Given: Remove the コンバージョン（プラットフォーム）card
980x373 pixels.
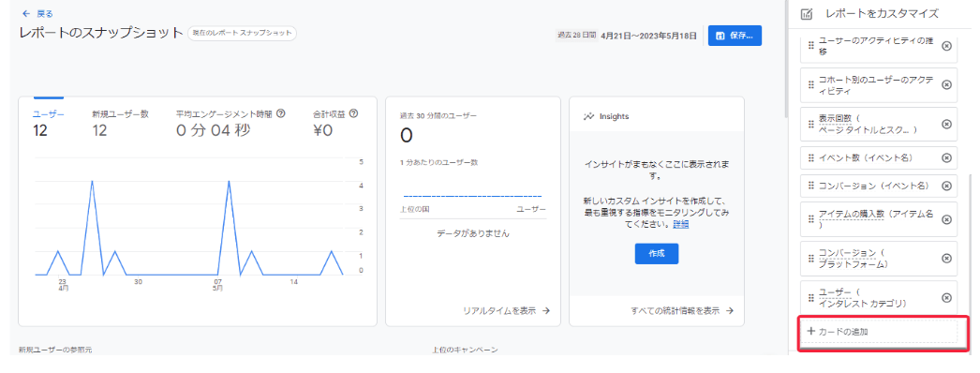Looking at the screenshot, I should click(x=946, y=259).
